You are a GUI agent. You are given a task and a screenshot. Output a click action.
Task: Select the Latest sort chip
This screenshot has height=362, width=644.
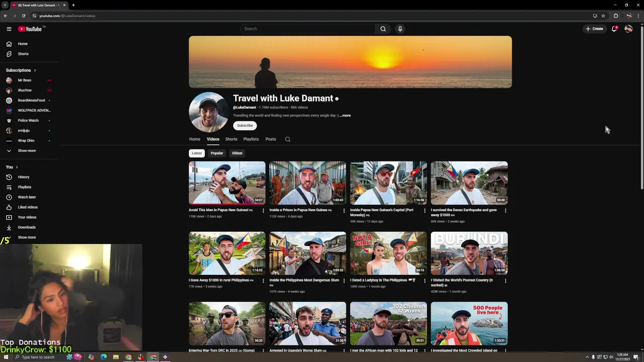point(197,153)
